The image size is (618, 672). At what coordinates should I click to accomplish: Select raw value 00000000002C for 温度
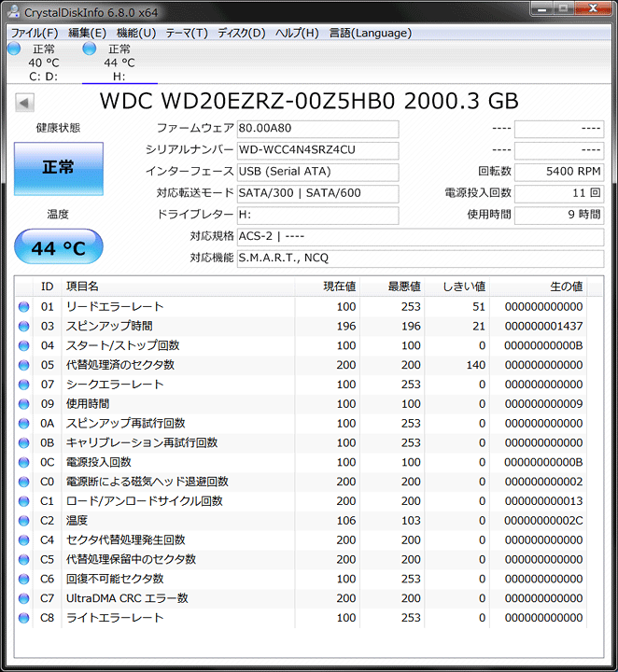click(543, 521)
